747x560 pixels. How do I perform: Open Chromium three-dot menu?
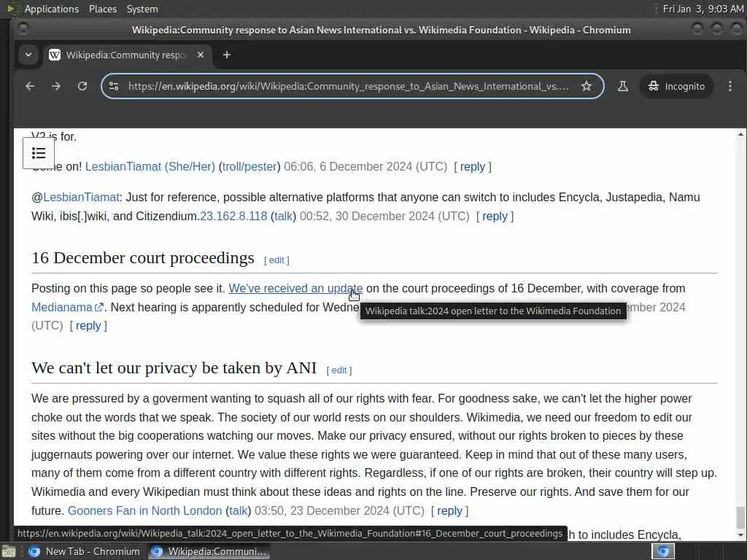[x=729, y=86]
